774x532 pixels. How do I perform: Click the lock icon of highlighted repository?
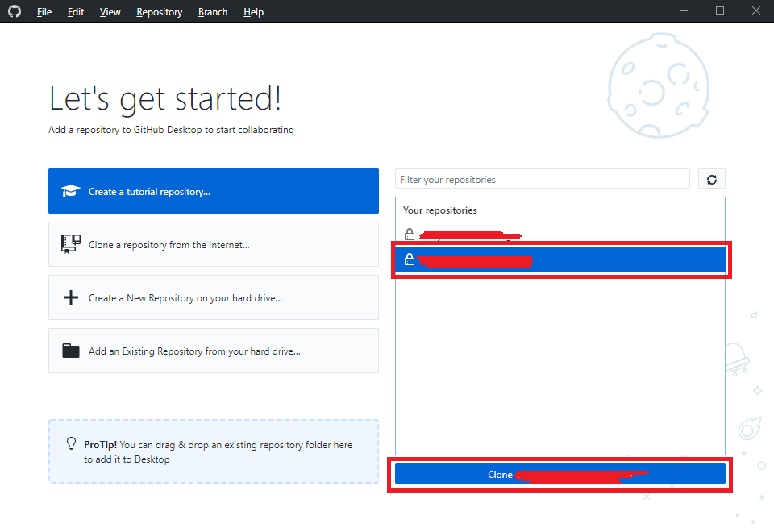[410, 259]
